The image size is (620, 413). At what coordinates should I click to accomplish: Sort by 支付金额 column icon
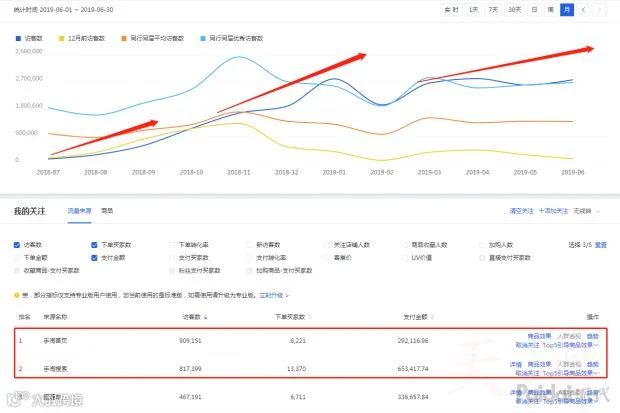433,317
